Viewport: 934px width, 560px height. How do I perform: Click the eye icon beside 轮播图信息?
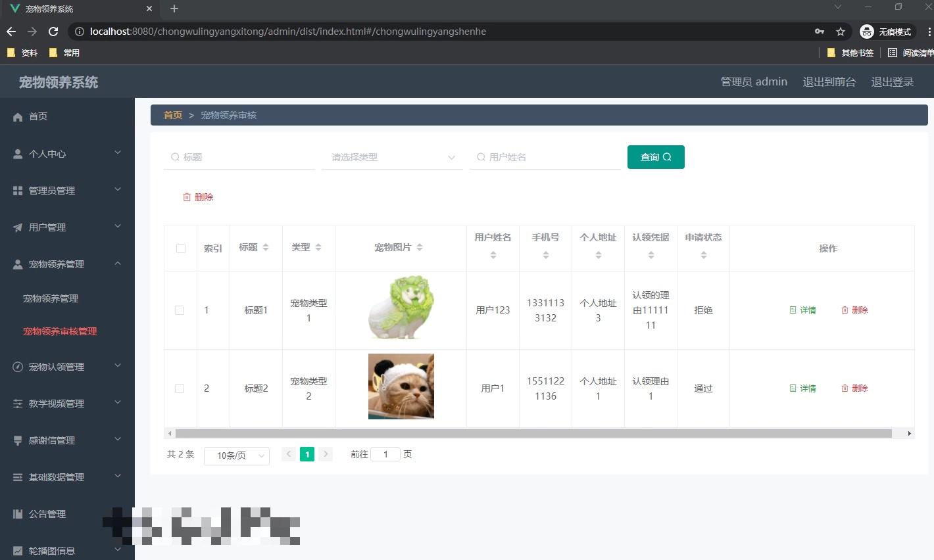pos(18,551)
